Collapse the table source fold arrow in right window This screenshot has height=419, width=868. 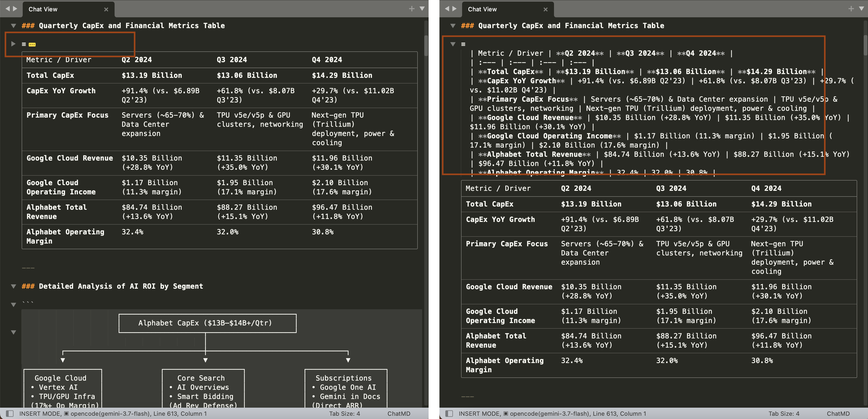[x=453, y=44]
